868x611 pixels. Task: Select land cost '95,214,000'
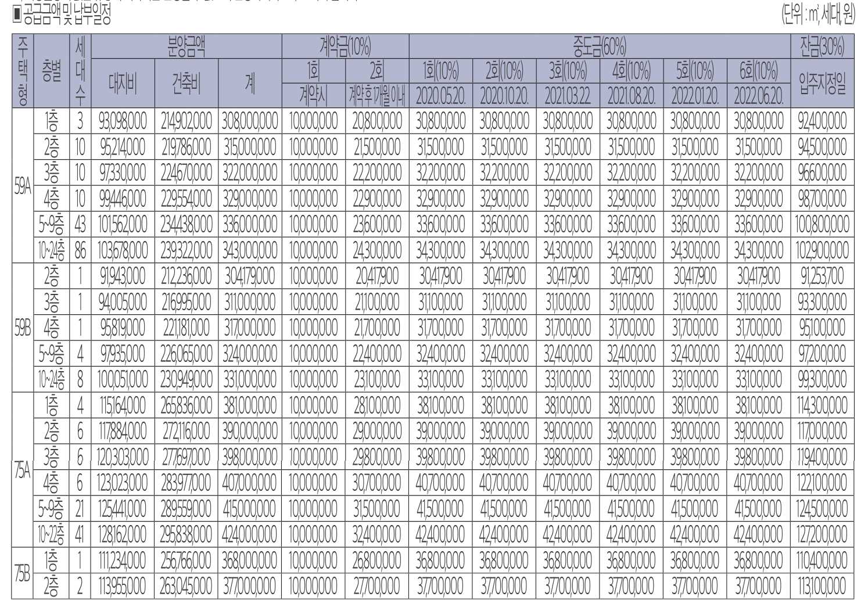(123, 147)
